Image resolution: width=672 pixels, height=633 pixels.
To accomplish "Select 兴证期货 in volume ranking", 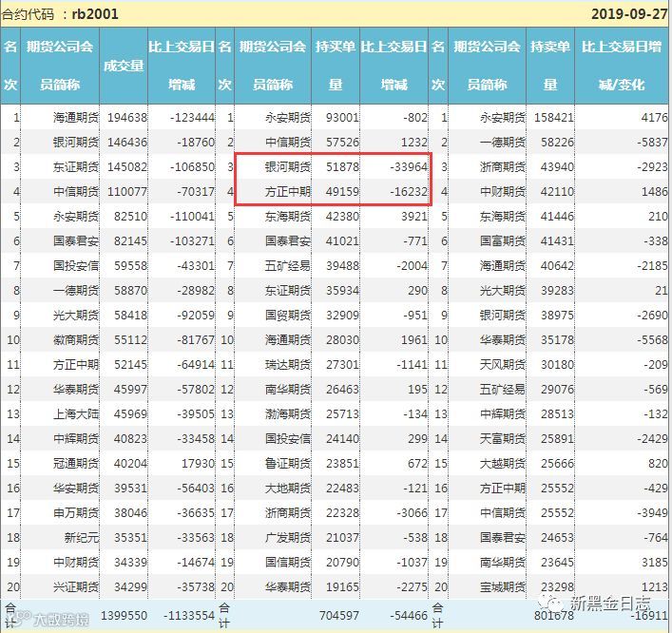I will 76,587.
